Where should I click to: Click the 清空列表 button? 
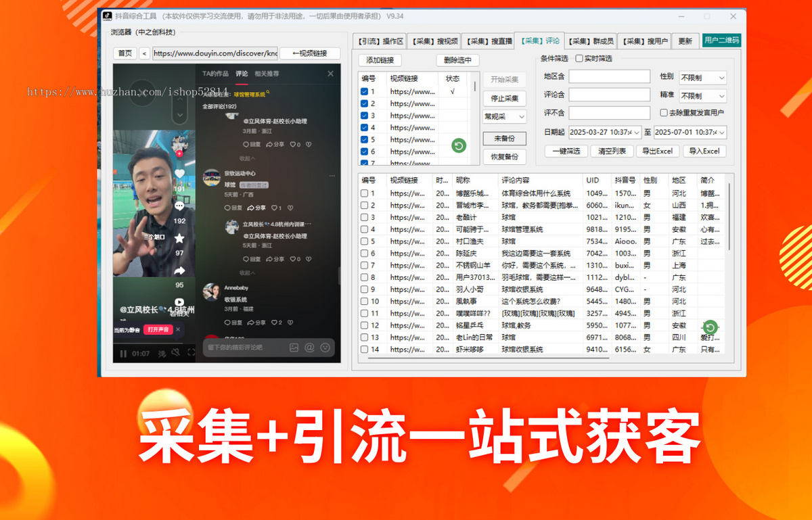[x=612, y=151]
